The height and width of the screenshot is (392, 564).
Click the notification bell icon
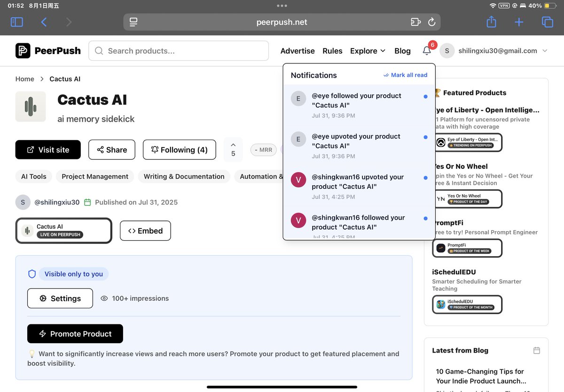(x=427, y=51)
